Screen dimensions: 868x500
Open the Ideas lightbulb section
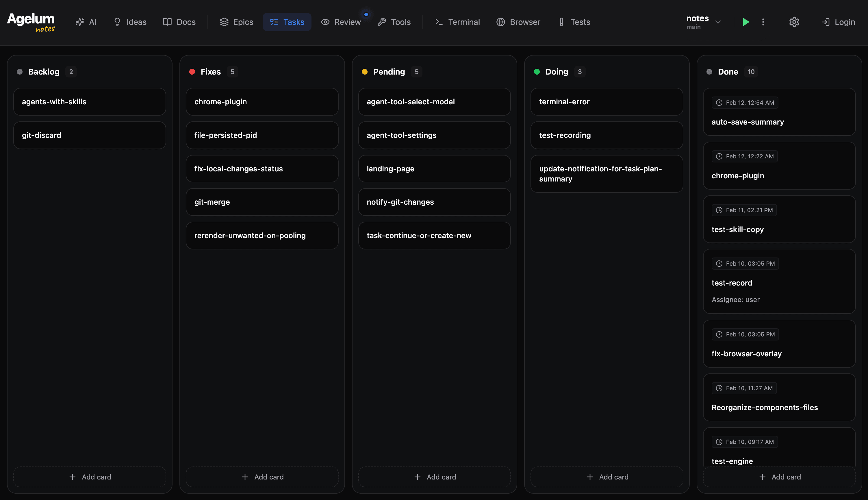coord(129,22)
